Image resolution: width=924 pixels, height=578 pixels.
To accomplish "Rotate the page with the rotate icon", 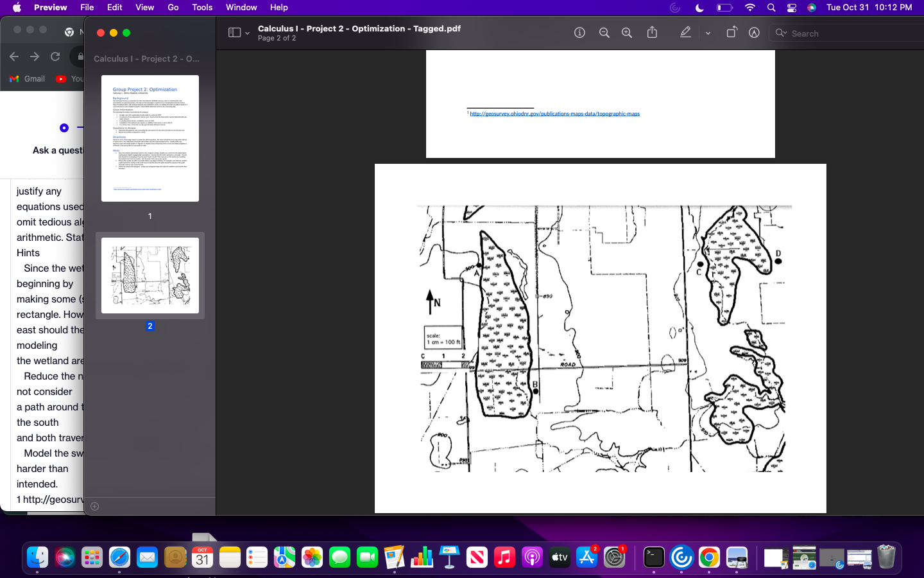I will click(732, 32).
